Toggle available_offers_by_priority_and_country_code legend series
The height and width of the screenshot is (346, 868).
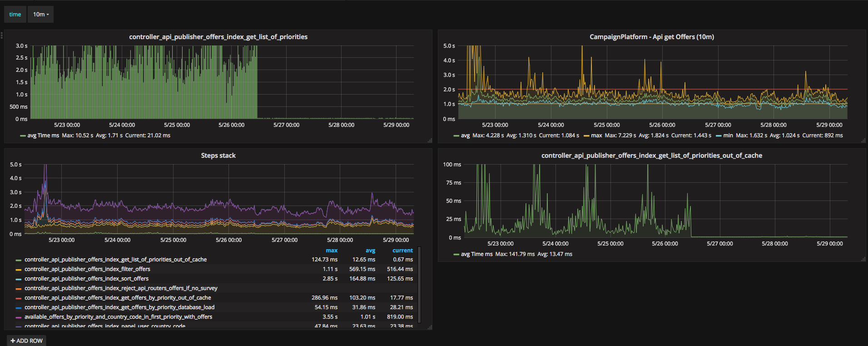(x=118, y=317)
